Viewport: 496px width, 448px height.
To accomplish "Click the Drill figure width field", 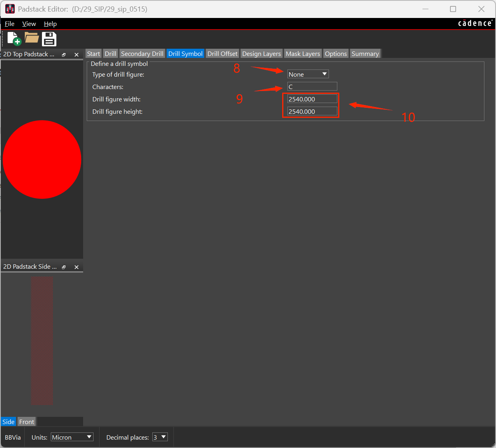I will pyautogui.click(x=312, y=99).
